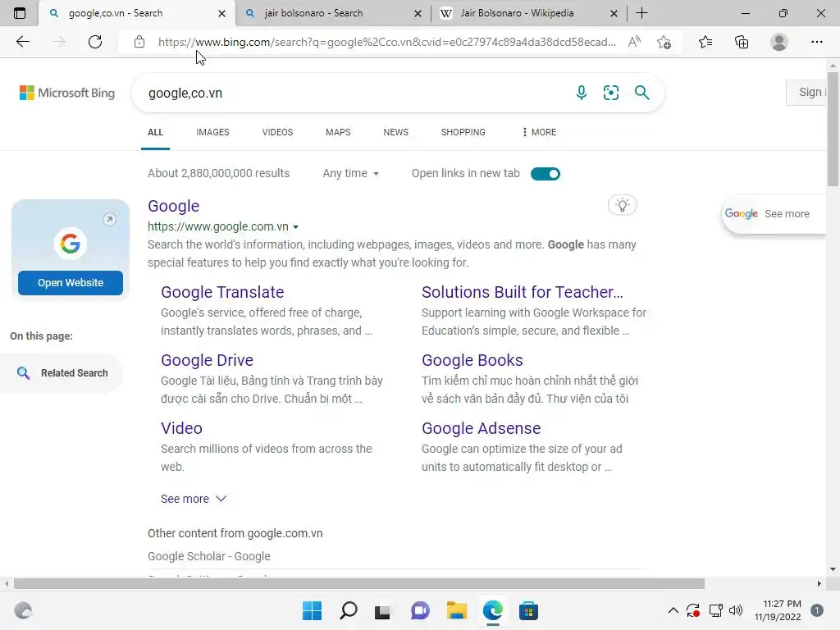
Task: Open File Explorer from taskbar
Action: (x=456, y=610)
